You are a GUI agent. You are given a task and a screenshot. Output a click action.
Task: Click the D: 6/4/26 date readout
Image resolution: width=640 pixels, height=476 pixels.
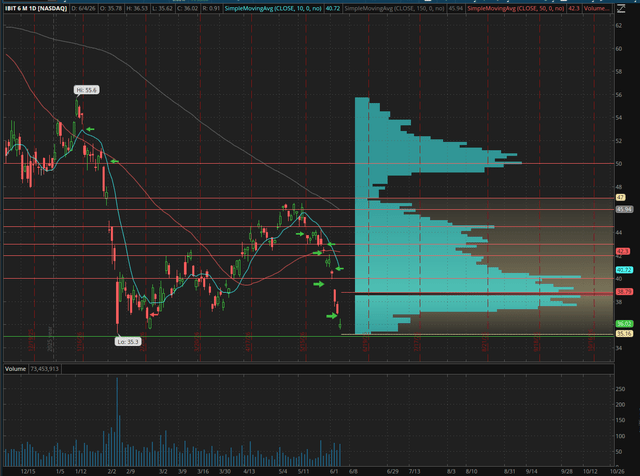[x=84, y=8]
